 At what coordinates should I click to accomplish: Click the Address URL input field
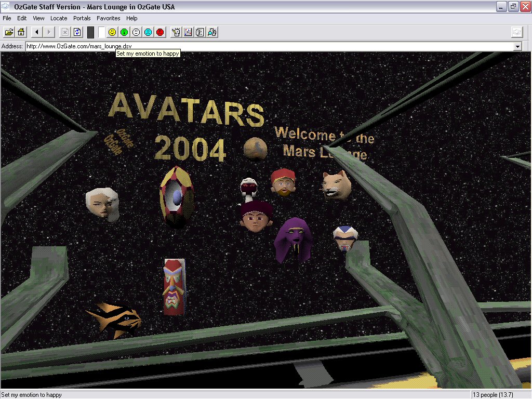click(x=260, y=47)
